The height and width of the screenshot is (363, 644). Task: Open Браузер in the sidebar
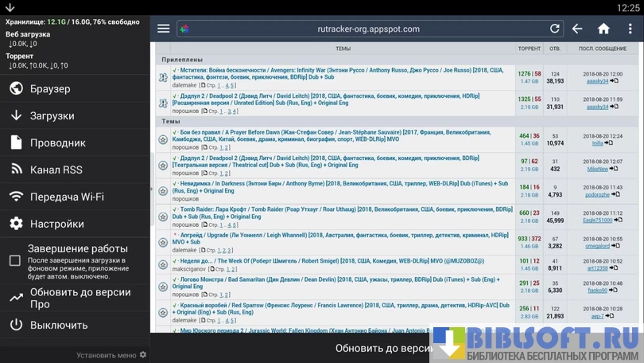[50, 88]
